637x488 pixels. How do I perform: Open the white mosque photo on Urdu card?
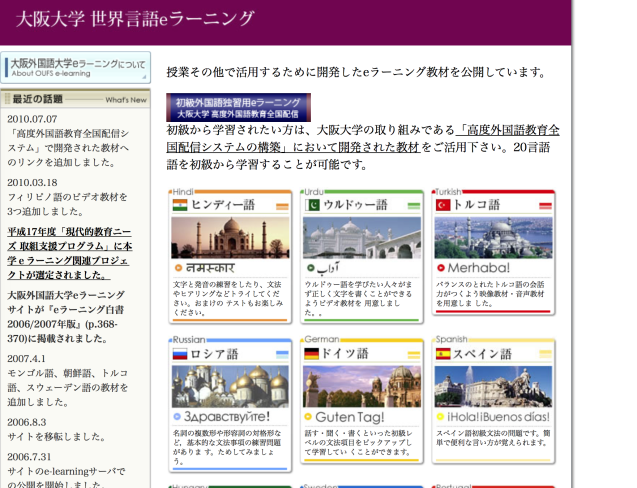[x=362, y=238]
